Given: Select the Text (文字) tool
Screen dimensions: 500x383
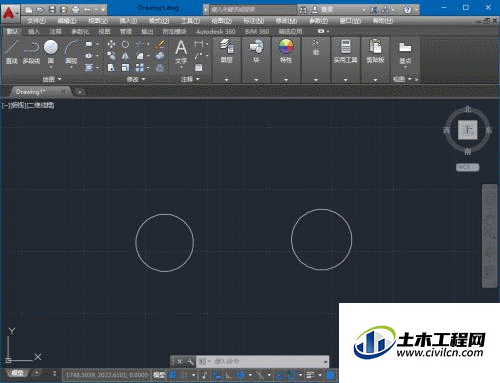Looking at the screenshot, I should click(181, 52).
